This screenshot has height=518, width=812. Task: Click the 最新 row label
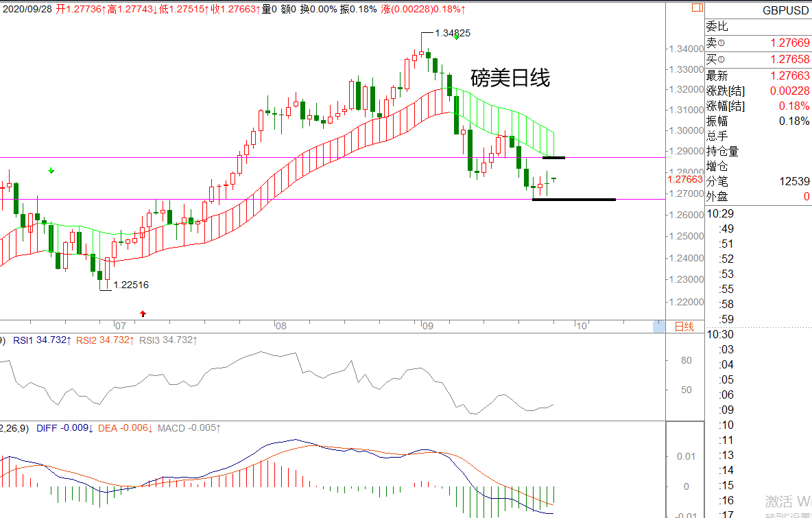[717, 75]
